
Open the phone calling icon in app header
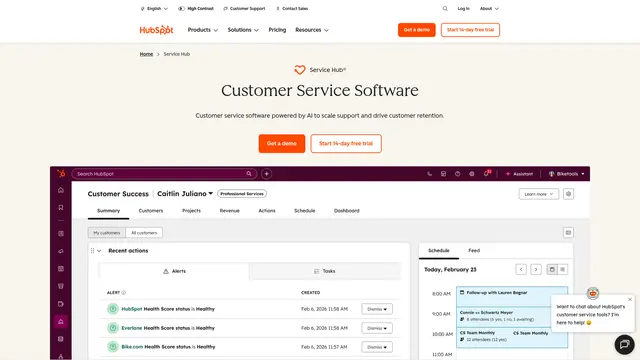pyautogui.click(x=429, y=174)
